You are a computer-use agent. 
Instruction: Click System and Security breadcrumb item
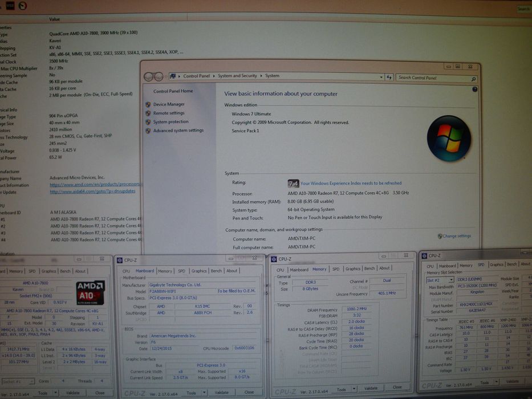pos(237,76)
